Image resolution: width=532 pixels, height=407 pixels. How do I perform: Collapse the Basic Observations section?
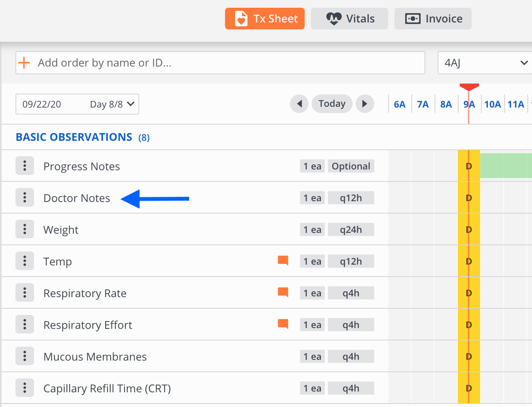point(74,137)
